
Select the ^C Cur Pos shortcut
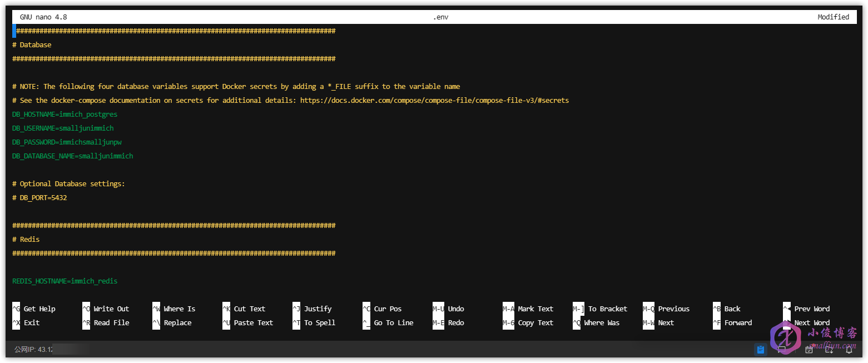point(382,309)
